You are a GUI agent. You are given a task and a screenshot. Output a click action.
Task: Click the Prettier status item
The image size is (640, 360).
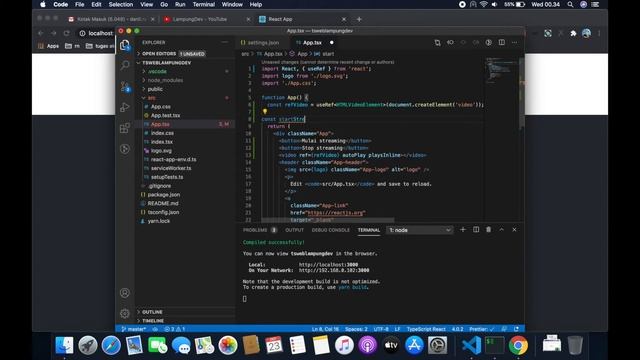pos(482,329)
